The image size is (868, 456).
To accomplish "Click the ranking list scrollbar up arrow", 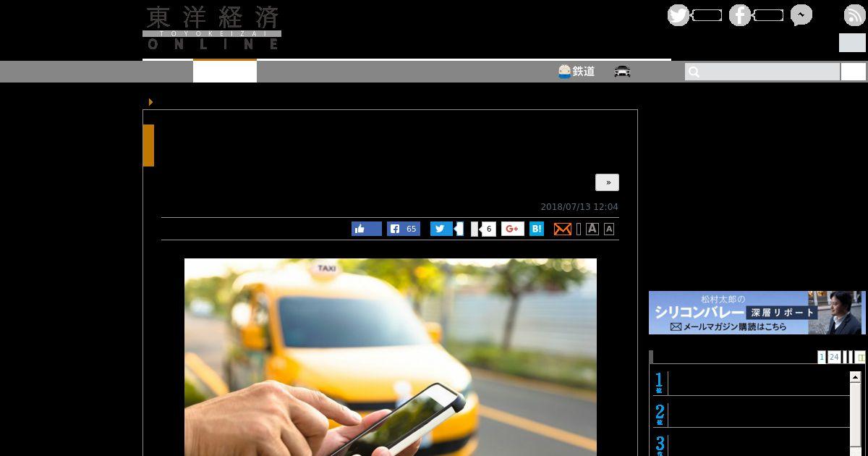I will pos(855,376).
